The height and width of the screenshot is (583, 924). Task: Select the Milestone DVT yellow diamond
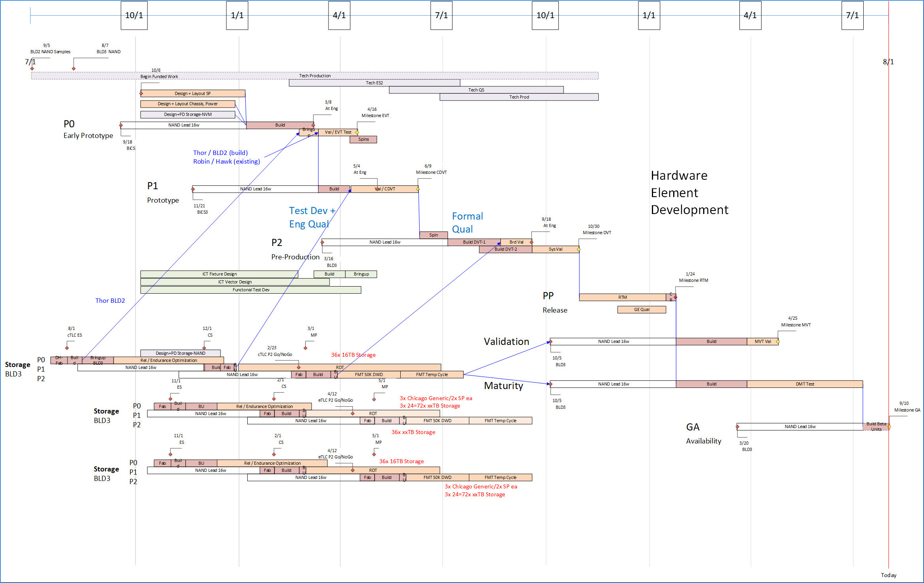[579, 249]
